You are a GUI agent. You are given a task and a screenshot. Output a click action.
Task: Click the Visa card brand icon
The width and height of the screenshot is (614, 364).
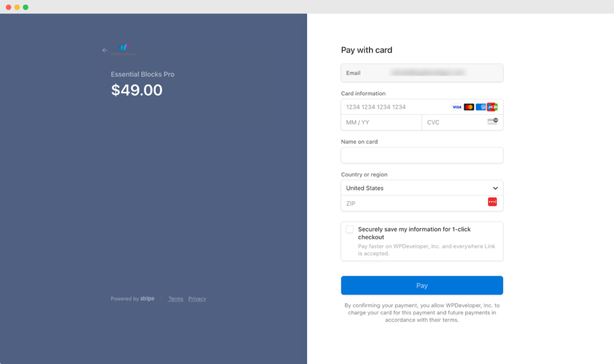coord(457,107)
